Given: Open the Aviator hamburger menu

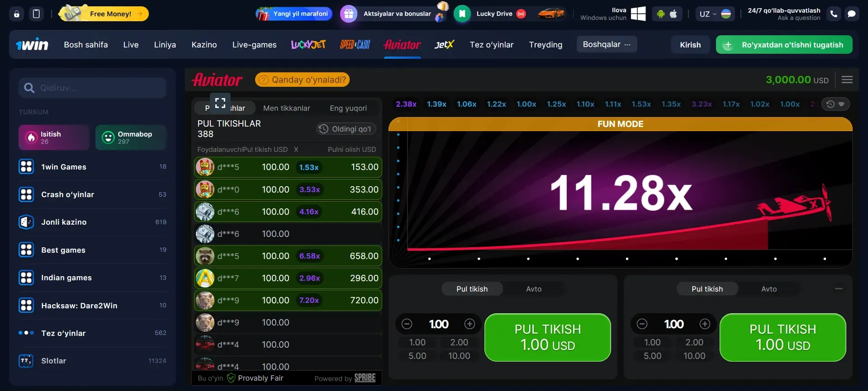Looking at the screenshot, I should pos(847,80).
